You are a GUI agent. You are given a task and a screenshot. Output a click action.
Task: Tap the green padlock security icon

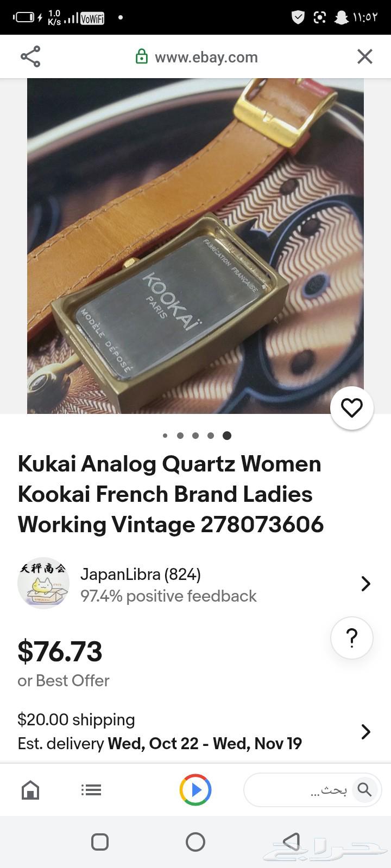click(x=142, y=57)
